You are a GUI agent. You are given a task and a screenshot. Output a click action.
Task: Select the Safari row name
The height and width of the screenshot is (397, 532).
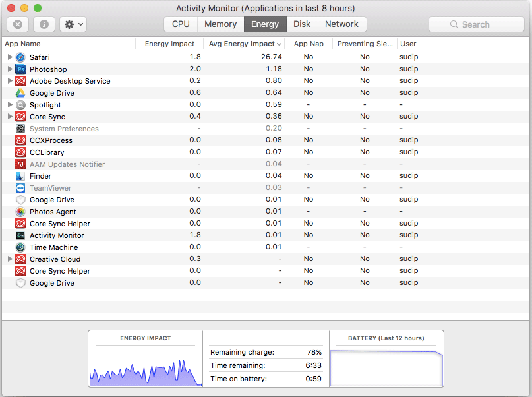pos(40,57)
